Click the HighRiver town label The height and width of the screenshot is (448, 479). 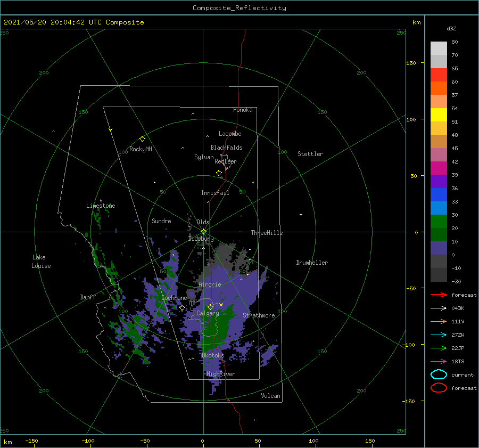pos(221,374)
